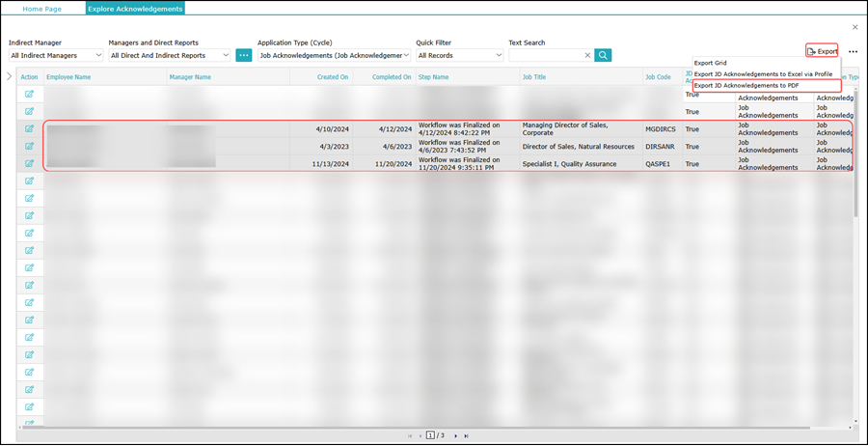Open the Indirect Manager dropdown

click(x=56, y=56)
